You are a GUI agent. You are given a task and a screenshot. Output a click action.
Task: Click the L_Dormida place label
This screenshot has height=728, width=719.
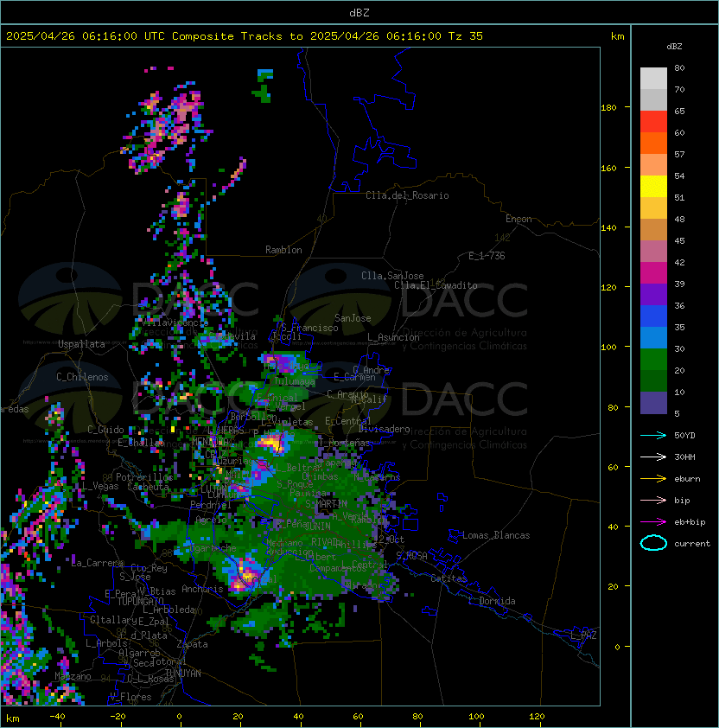point(492,601)
